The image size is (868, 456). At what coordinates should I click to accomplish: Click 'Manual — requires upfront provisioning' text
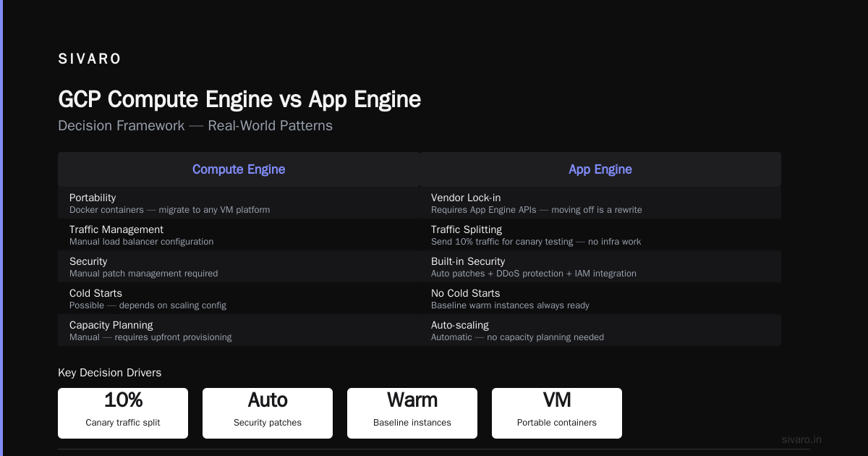(150, 337)
